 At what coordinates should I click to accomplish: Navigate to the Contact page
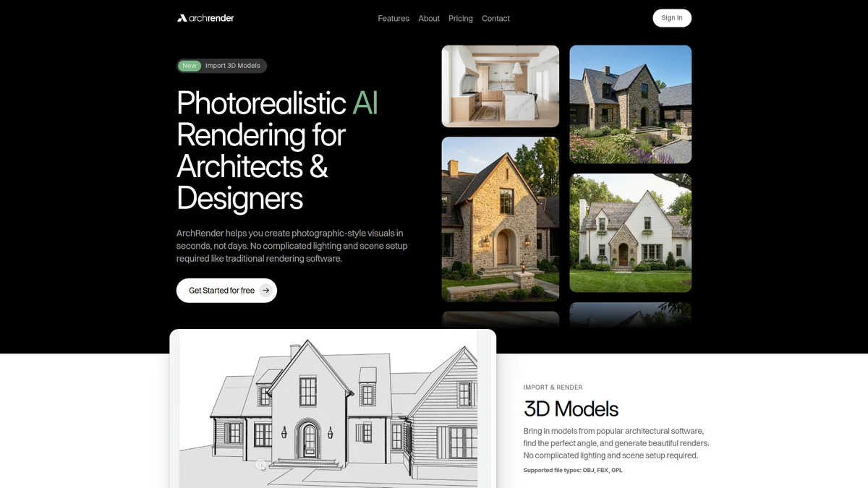click(495, 19)
